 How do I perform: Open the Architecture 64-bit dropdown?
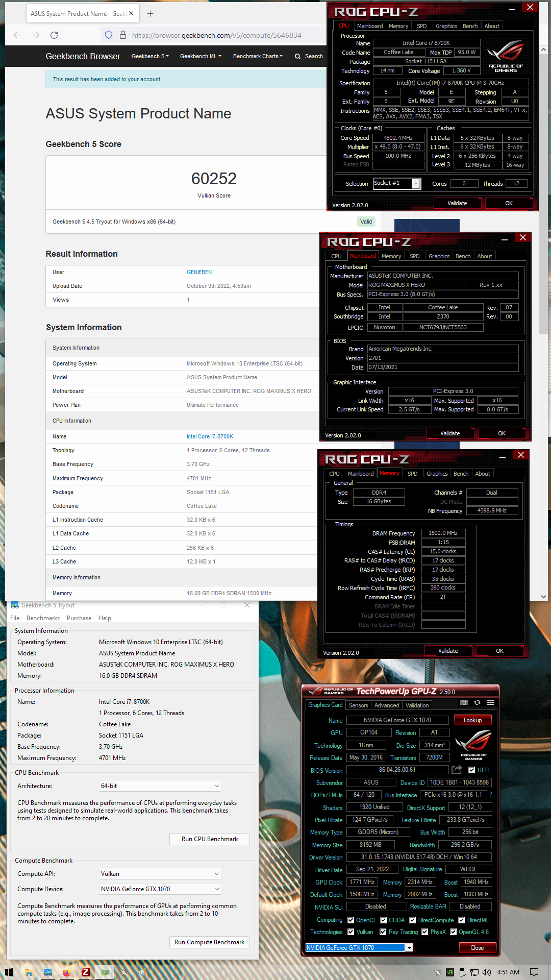[160, 786]
